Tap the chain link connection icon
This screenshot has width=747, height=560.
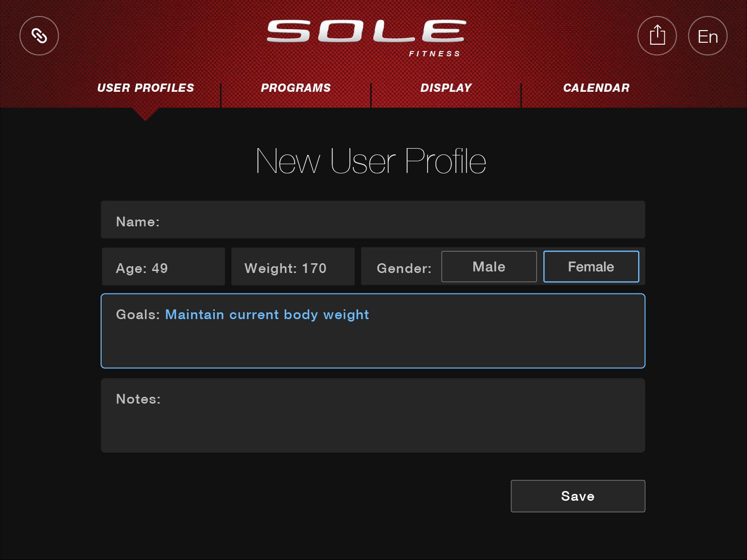39,36
